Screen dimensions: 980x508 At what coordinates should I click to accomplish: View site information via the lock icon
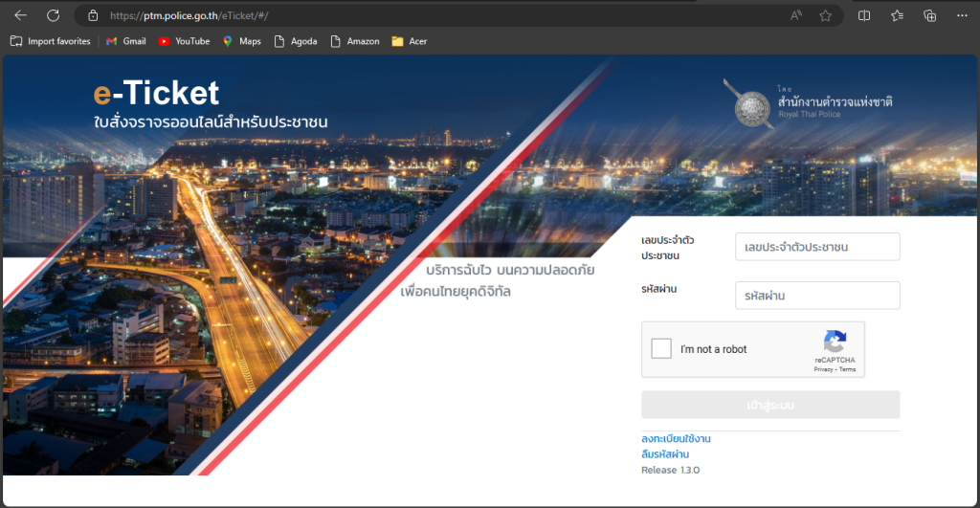point(93,15)
